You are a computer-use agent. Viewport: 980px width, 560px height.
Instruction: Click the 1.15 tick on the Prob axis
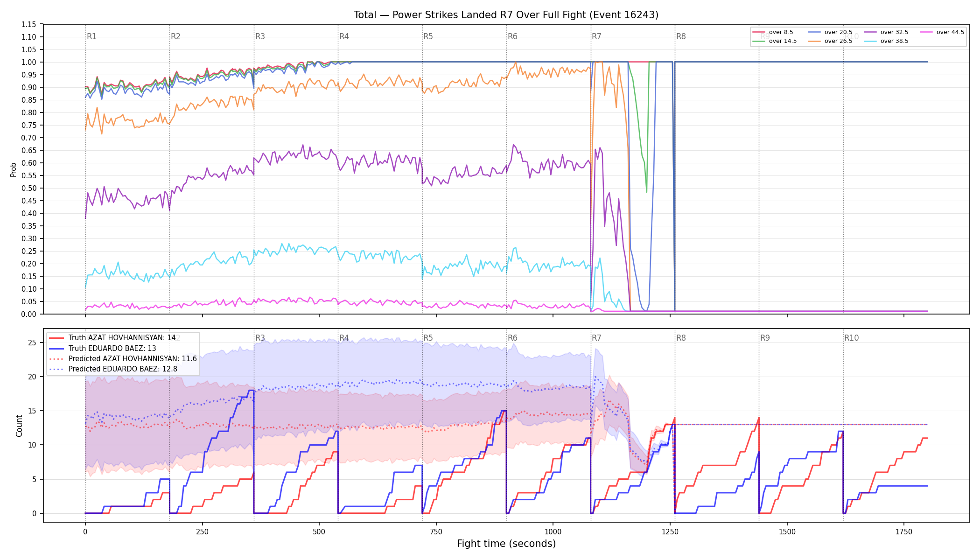(29, 24)
